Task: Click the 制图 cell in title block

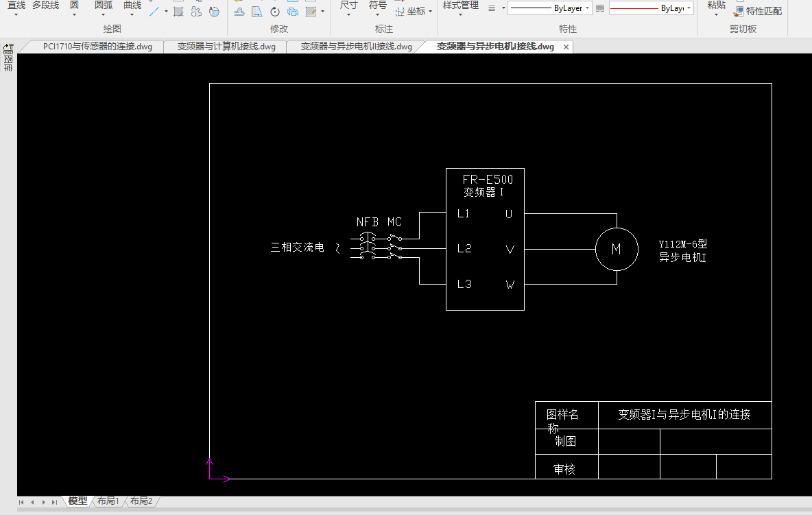Action: pyautogui.click(x=566, y=441)
